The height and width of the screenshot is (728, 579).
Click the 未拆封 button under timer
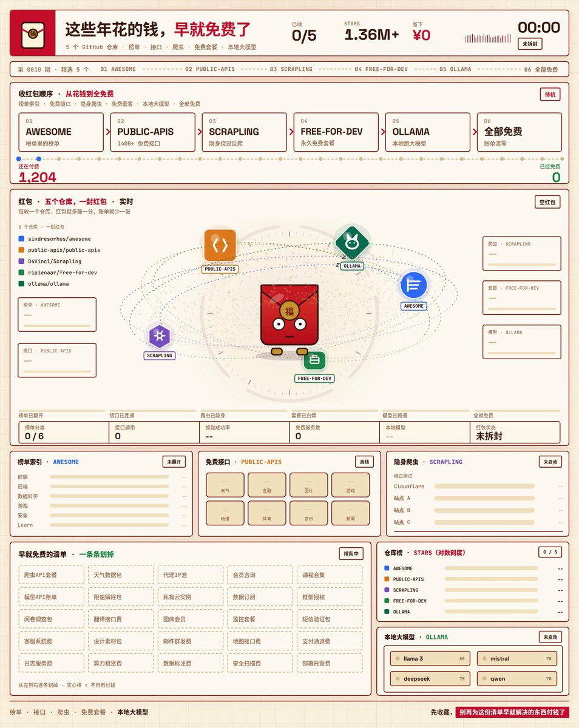530,44
